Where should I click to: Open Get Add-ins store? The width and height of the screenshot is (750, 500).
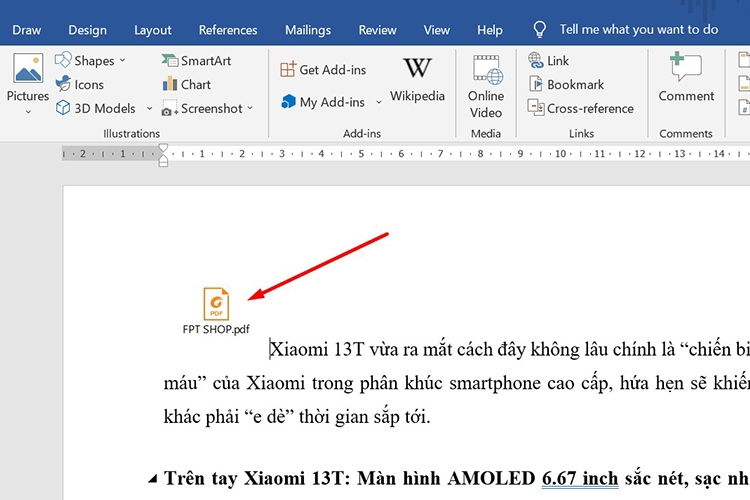pos(323,70)
